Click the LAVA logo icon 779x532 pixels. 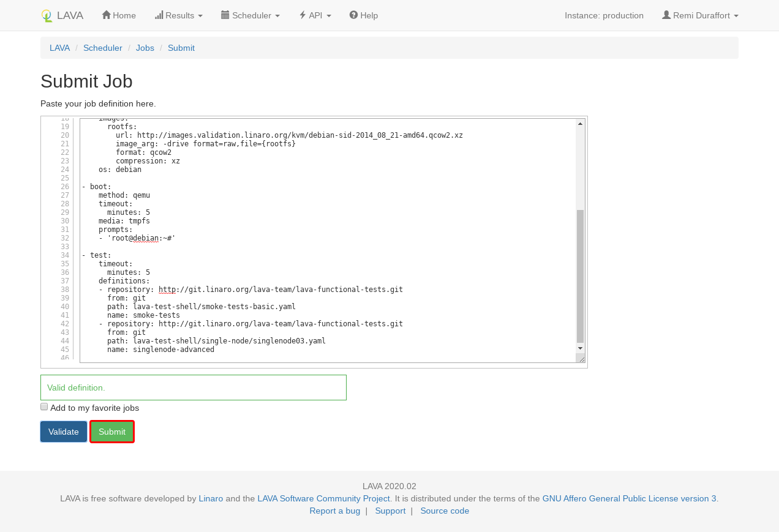47,16
